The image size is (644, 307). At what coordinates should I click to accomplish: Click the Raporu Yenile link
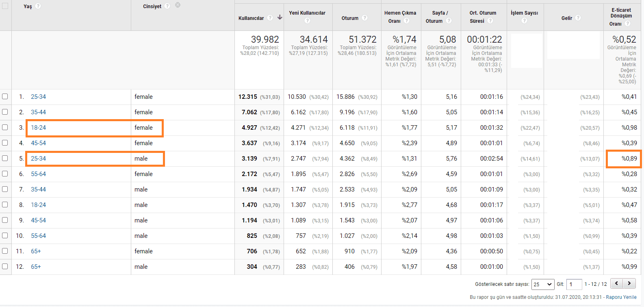coord(621,297)
